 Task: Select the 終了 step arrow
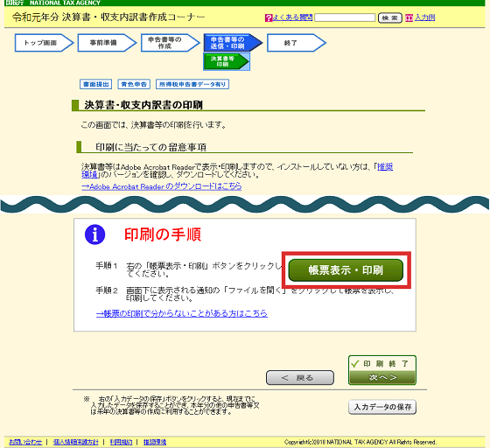click(x=297, y=43)
